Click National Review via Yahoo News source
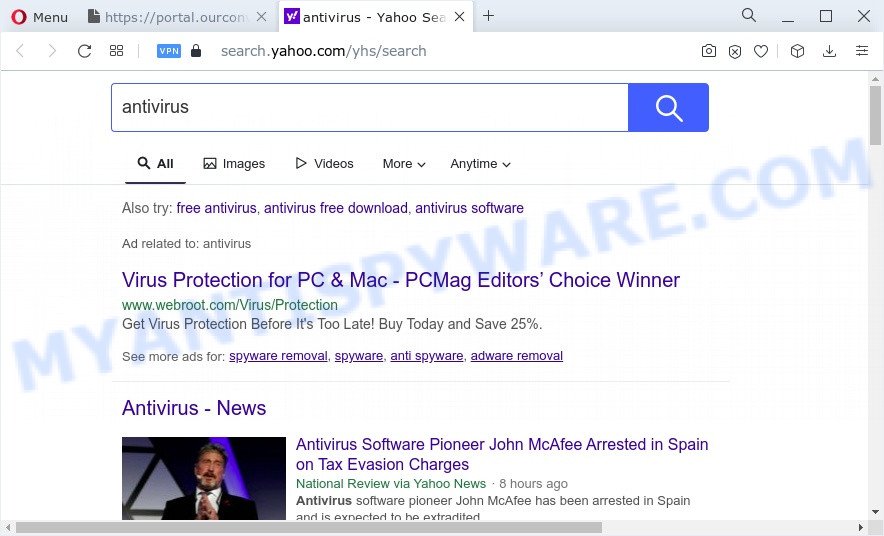 [x=391, y=484]
